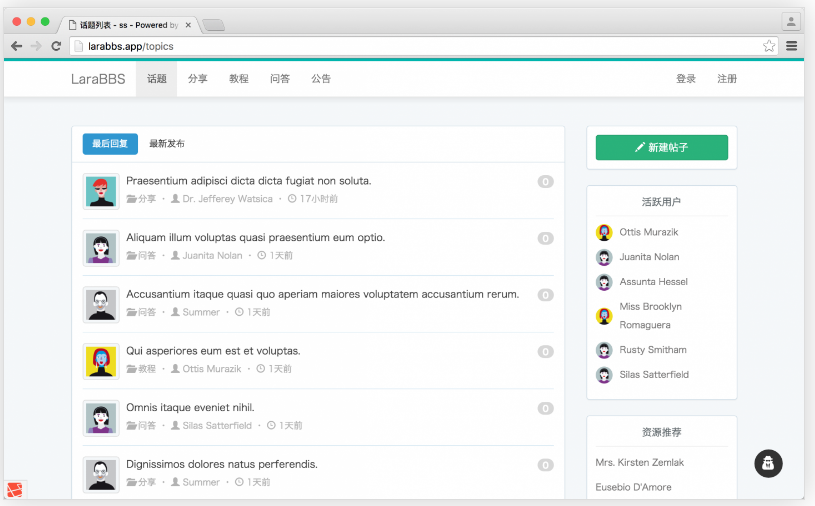Open a new browser tab

(213, 25)
